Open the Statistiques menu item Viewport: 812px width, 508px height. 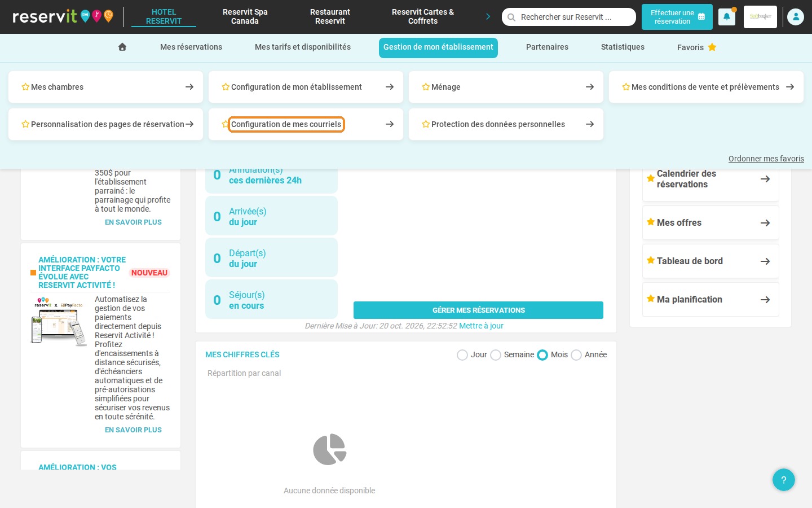tap(623, 47)
